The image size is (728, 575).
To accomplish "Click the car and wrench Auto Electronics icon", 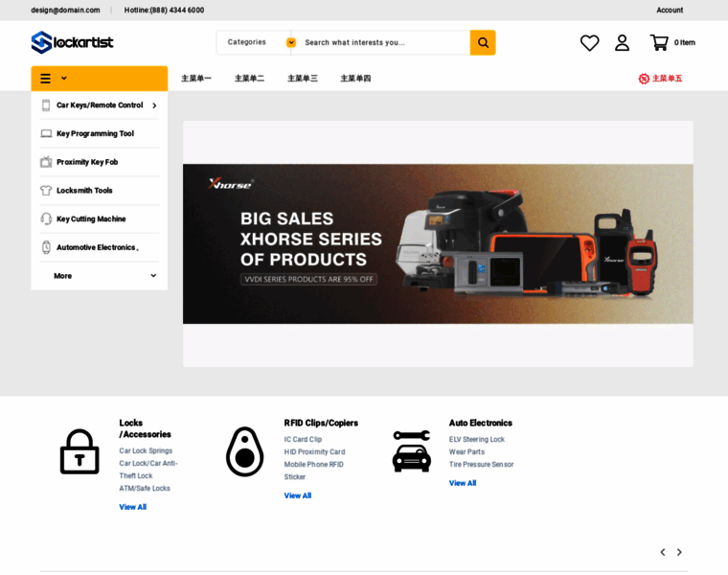I will coord(411,451).
